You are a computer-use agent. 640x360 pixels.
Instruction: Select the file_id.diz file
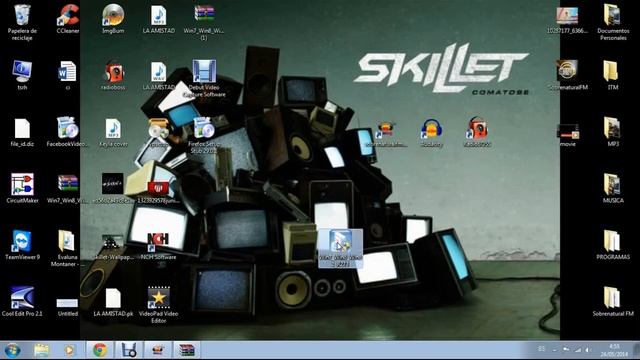(22, 132)
